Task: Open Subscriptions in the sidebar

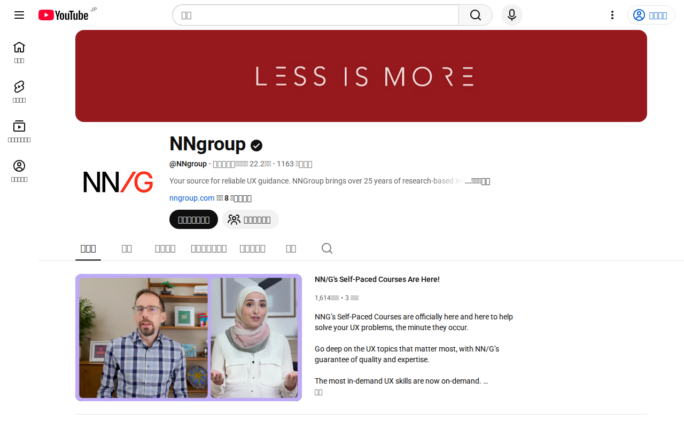Action: coord(19,131)
